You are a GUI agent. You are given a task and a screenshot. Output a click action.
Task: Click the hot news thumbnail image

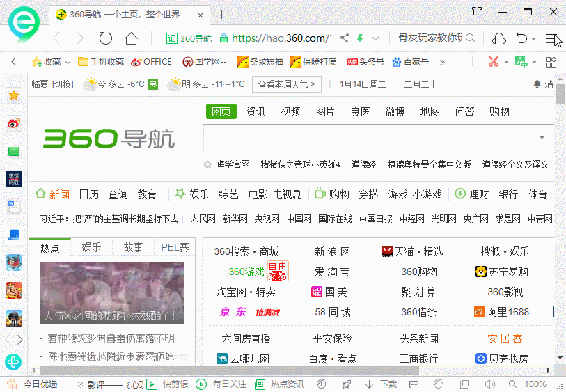[112, 293]
